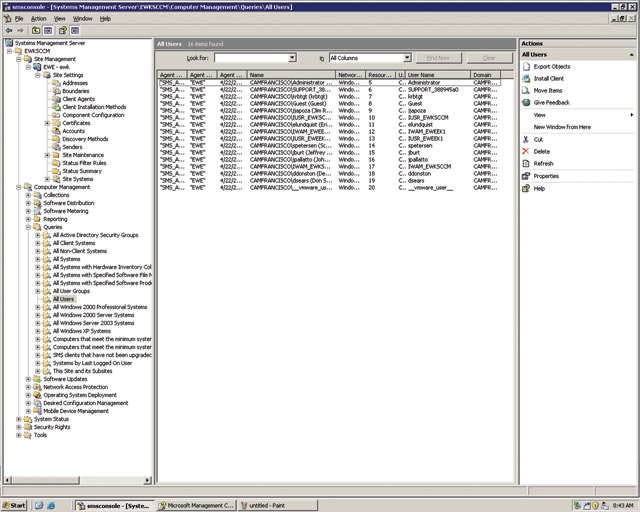Click the Find Now button
The width and height of the screenshot is (640, 512).
439,58
